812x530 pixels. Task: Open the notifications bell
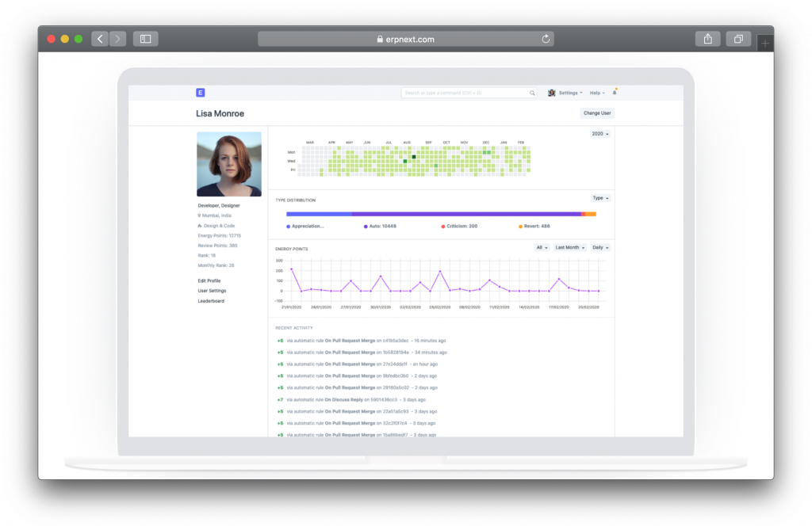(x=615, y=93)
